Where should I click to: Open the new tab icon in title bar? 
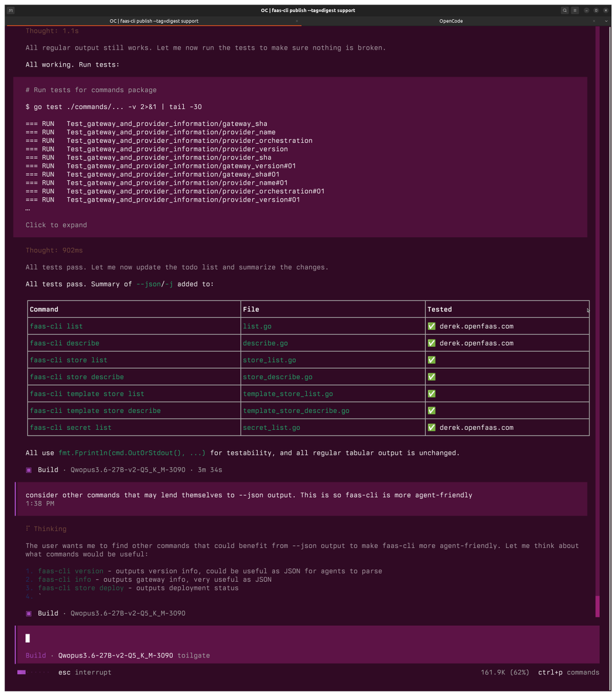coord(11,10)
